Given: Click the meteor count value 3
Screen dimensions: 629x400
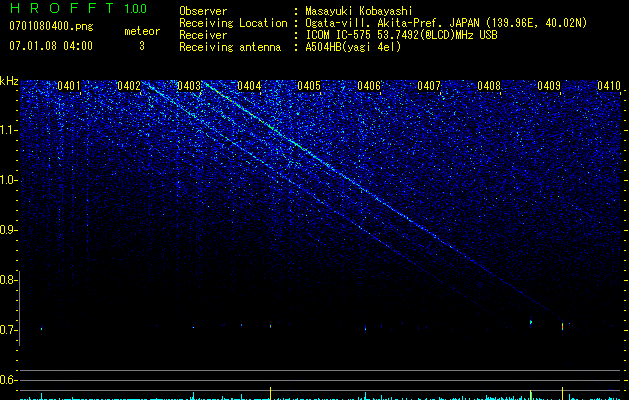Looking at the screenshot, I should pyautogui.click(x=142, y=46).
